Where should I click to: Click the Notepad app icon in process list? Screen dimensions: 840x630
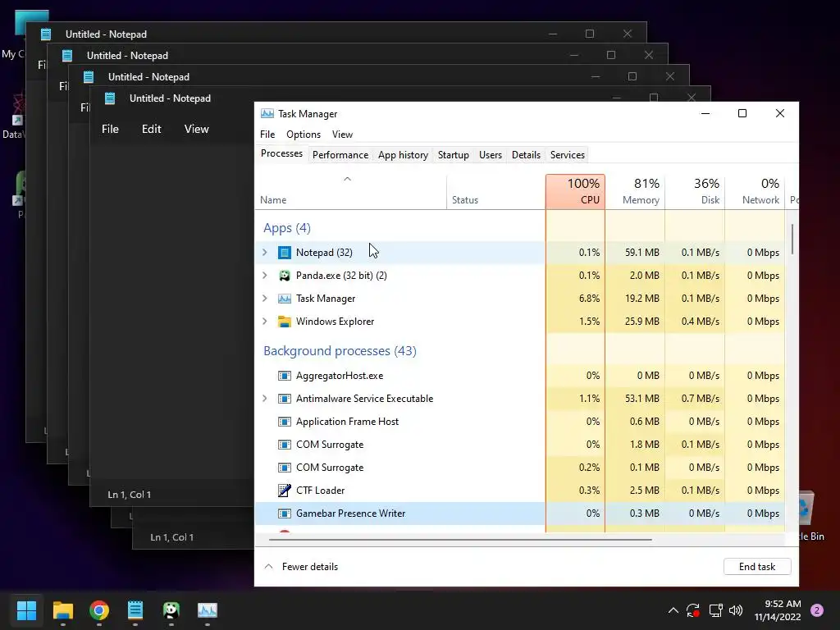(285, 253)
